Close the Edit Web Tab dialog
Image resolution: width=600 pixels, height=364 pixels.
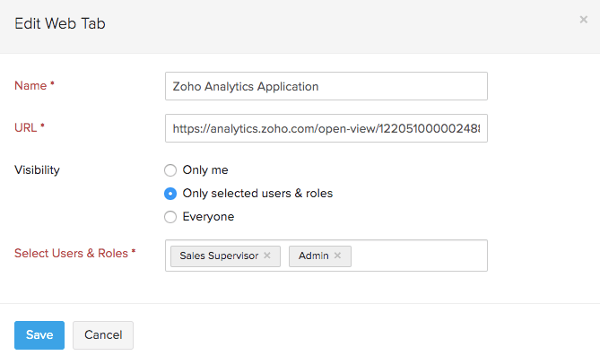click(x=584, y=20)
